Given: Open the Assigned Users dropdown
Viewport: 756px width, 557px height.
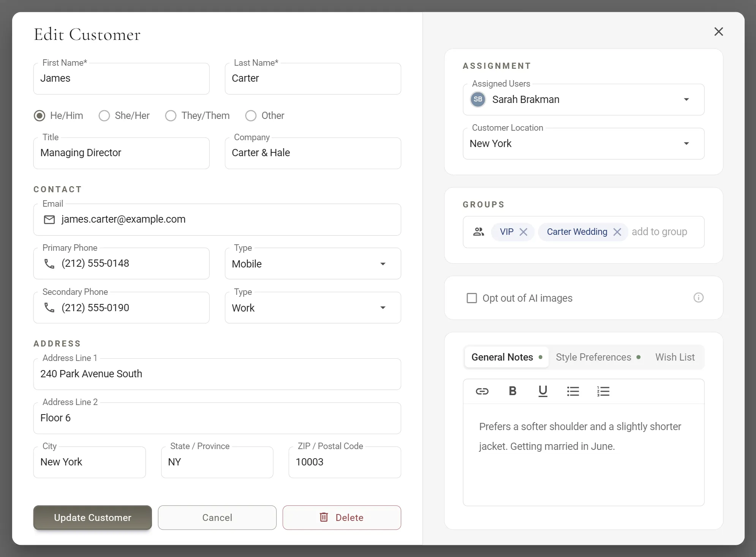Looking at the screenshot, I should 584,100.
